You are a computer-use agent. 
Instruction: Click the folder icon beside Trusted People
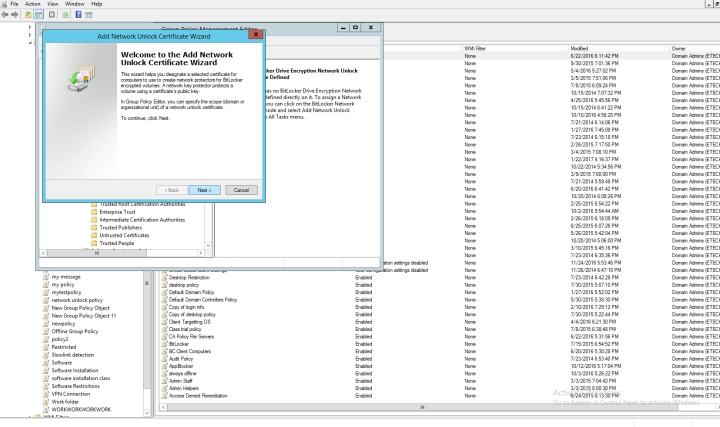(94, 243)
